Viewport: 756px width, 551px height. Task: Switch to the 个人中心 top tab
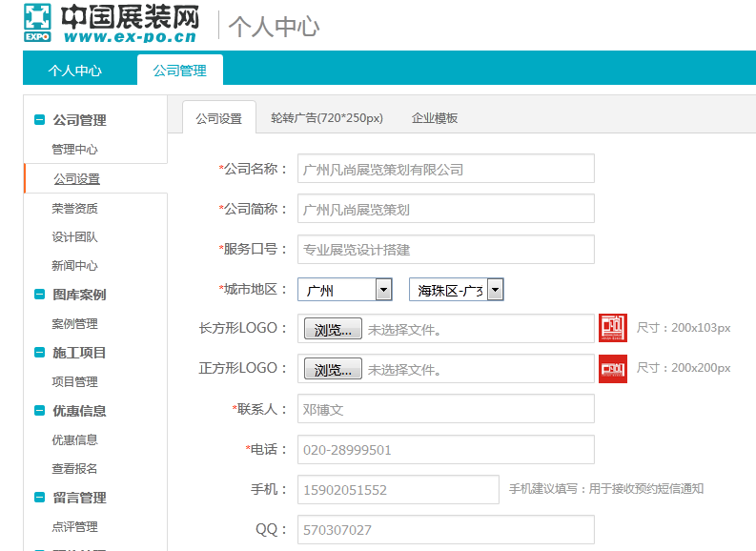(75, 71)
